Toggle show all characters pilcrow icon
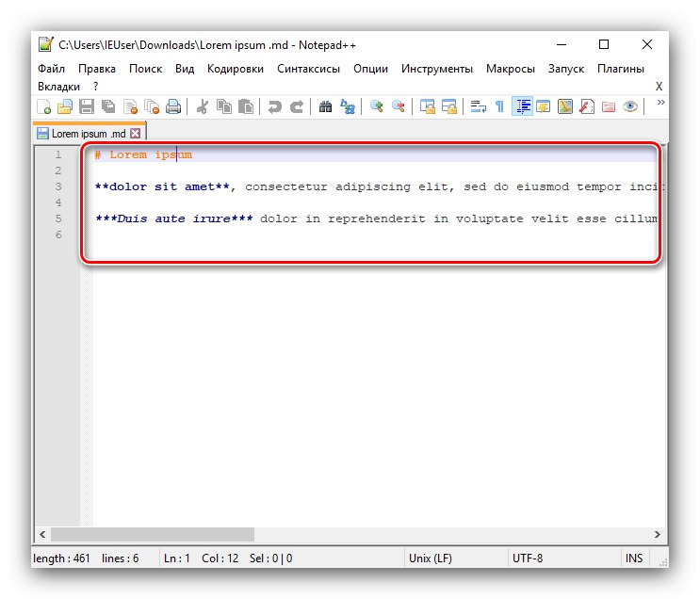700x599 pixels. coord(499,106)
